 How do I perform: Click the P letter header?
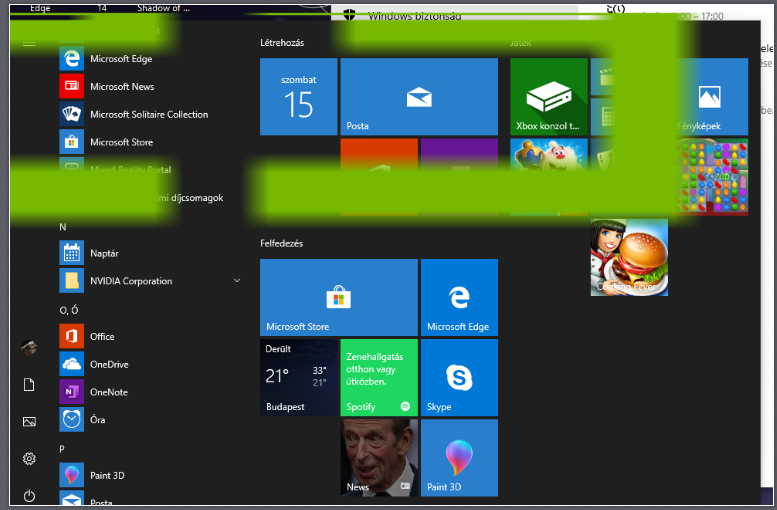[x=62, y=449]
